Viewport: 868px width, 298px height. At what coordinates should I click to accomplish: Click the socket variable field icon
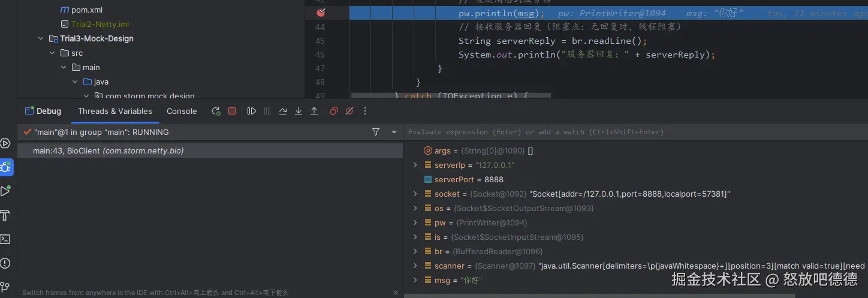click(428, 194)
